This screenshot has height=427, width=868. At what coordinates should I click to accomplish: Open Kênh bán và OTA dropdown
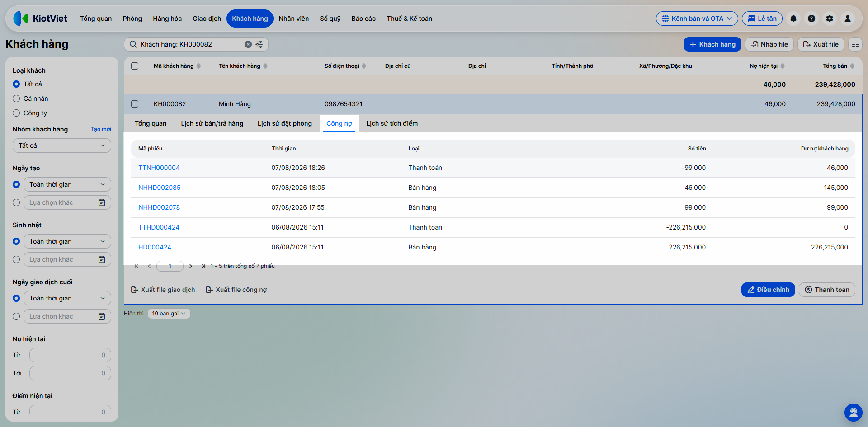point(697,19)
